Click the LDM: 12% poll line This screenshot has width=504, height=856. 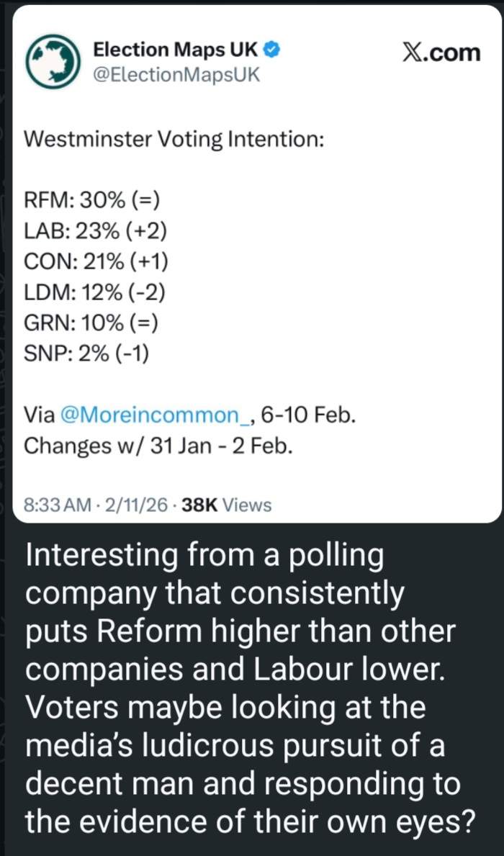click(95, 292)
